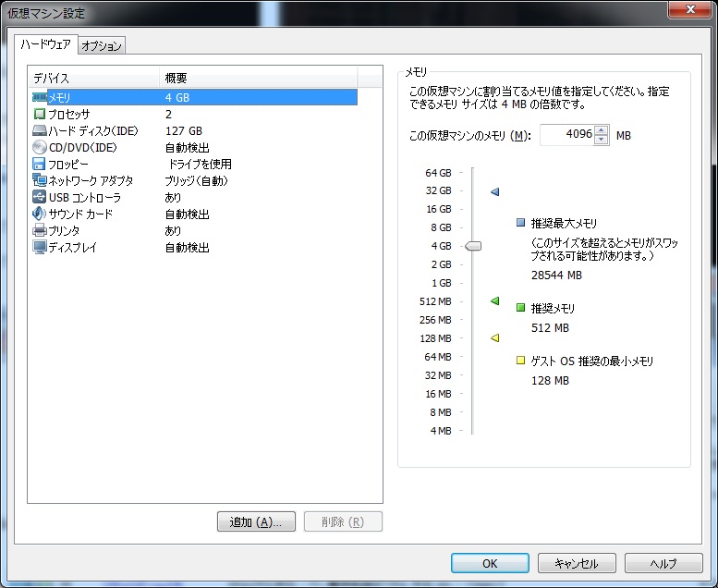718x588 pixels.
Task: Click the 自動検出 summary for ディスプレイ
Action: point(188,248)
